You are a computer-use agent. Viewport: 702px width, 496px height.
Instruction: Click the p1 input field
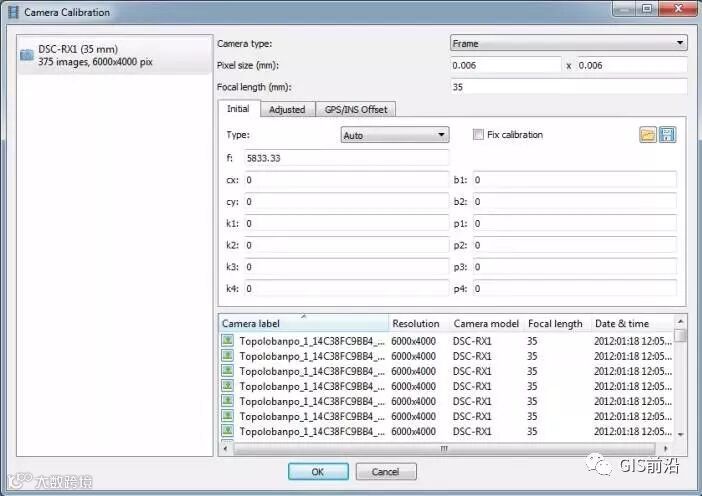coord(575,223)
